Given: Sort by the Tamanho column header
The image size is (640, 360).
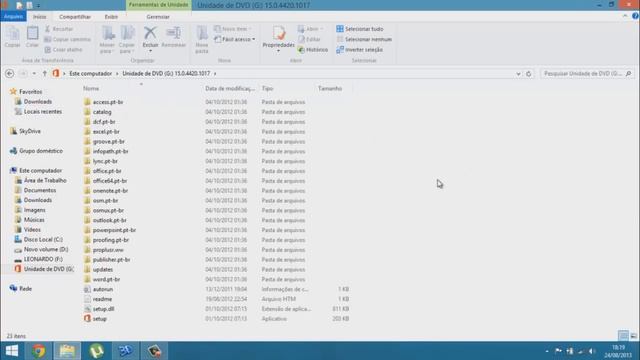Looking at the screenshot, I should (330, 88).
